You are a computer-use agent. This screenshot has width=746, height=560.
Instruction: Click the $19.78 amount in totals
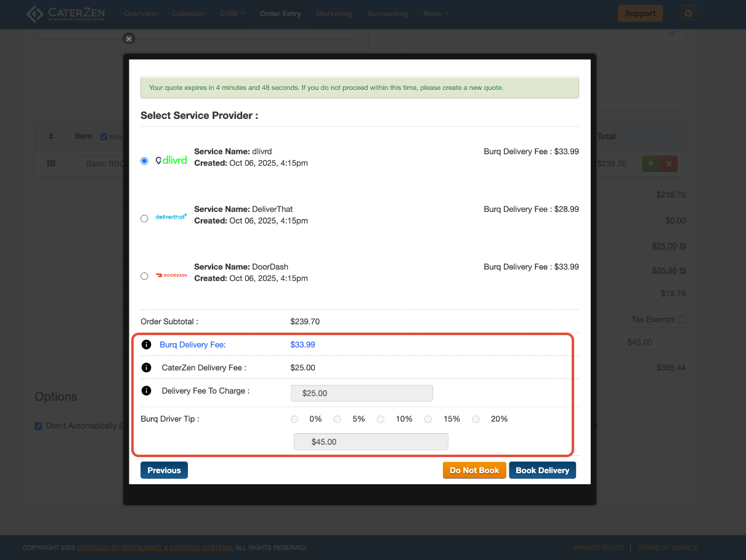pyautogui.click(x=673, y=294)
